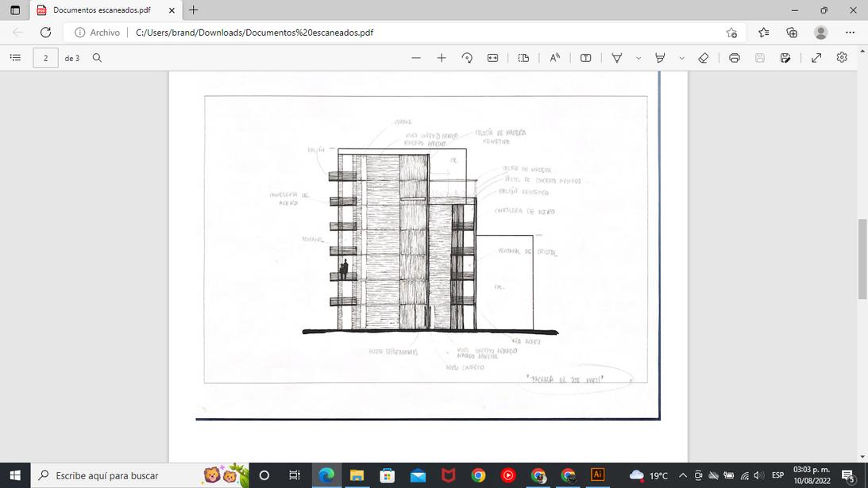Expand the Highlight options dropdown

point(681,58)
